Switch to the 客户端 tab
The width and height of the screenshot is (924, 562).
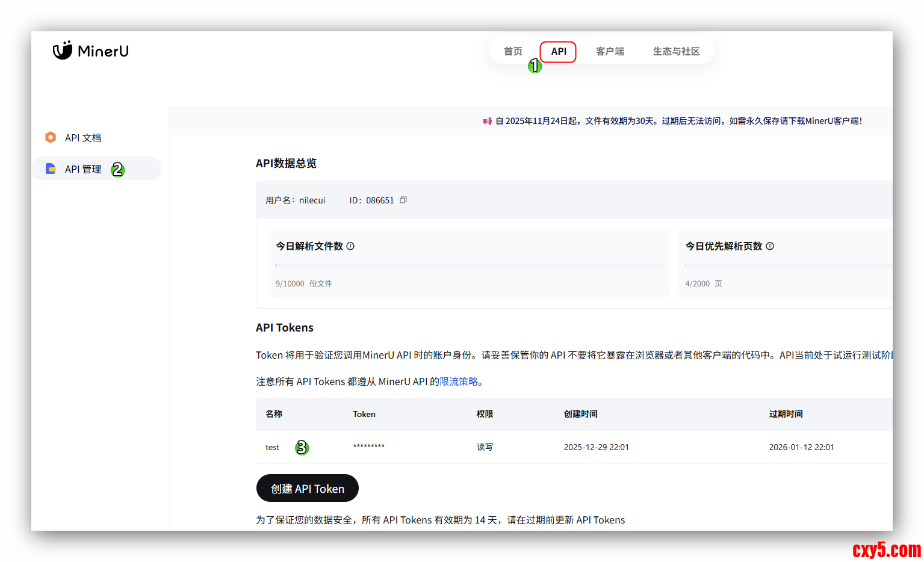[x=610, y=51]
